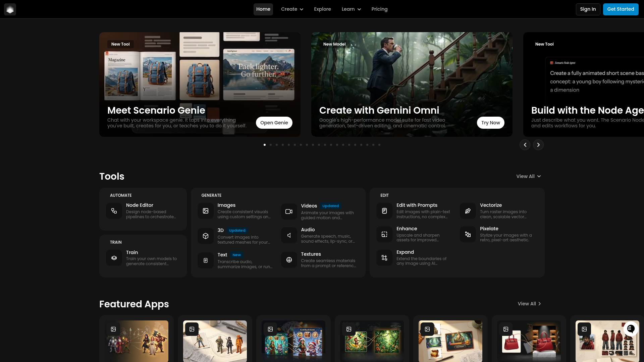Image resolution: width=644 pixels, height=362 pixels.
Task: Navigate to Pricing
Action: 379,9
